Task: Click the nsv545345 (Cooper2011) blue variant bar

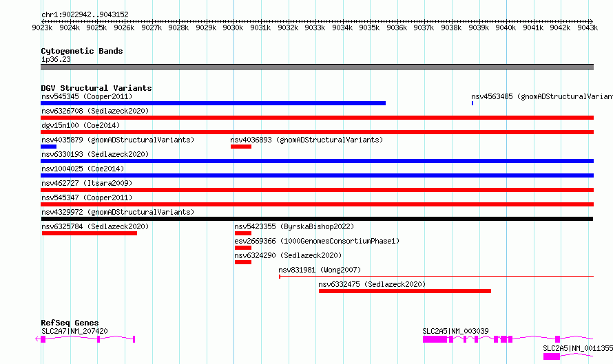Action: pos(213,103)
